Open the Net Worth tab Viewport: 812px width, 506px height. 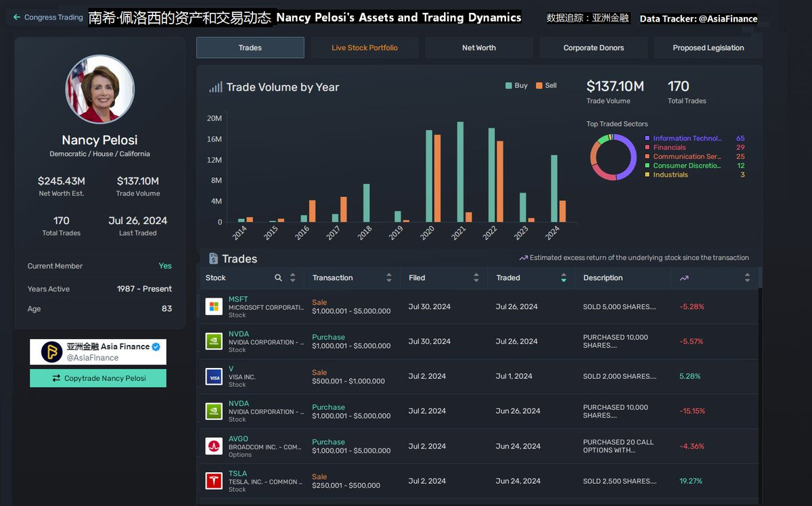tap(479, 48)
